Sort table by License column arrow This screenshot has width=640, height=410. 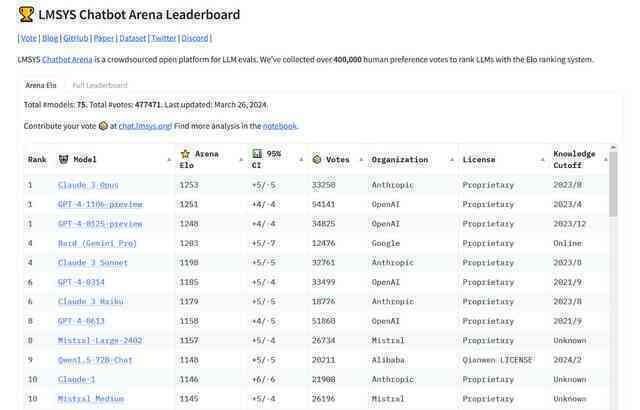(542, 160)
